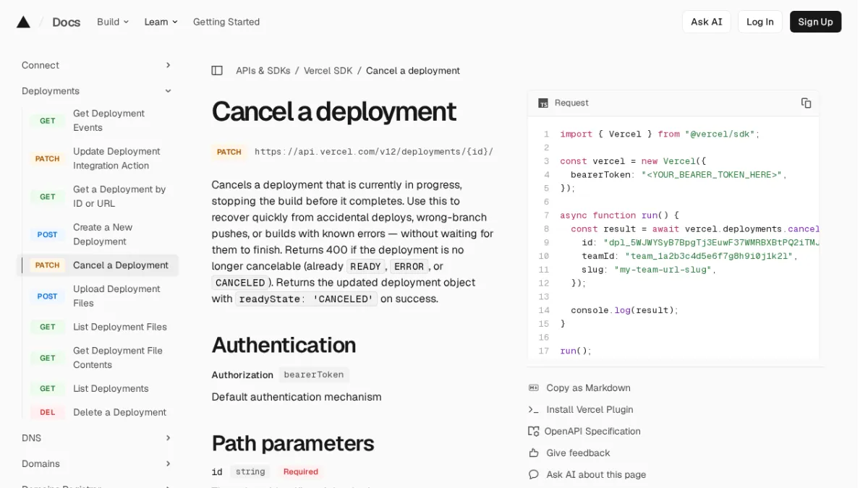Click the Sign Up button

[815, 22]
